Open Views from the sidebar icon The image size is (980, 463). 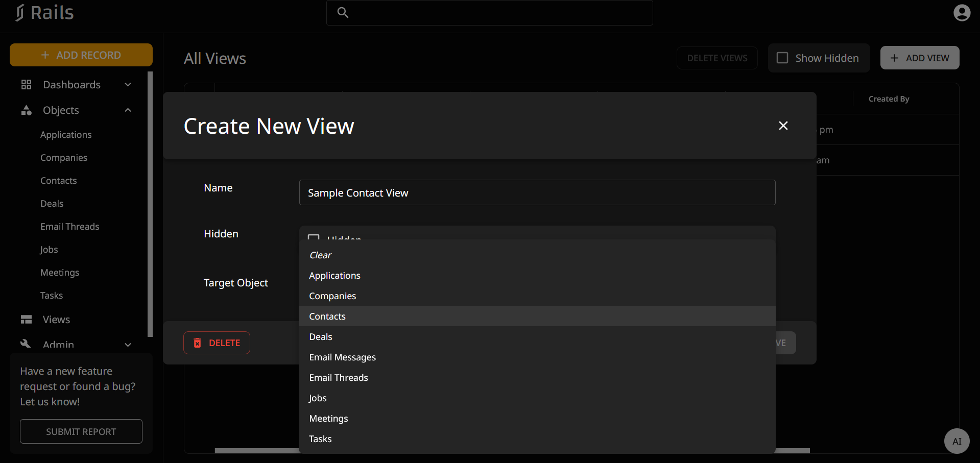(27, 320)
